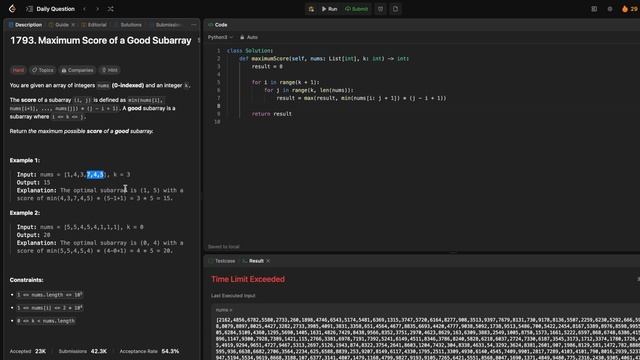Switch to the Editorial tab

(94, 24)
